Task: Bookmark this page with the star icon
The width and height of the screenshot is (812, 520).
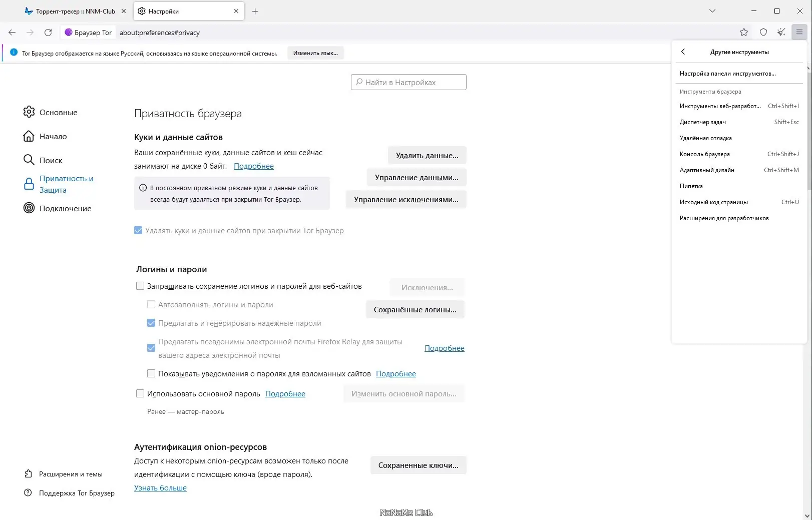Action: click(744, 33)
